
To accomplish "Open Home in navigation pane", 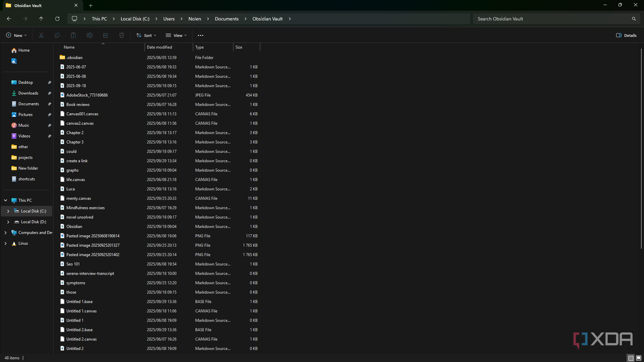I will click(24, 50).
